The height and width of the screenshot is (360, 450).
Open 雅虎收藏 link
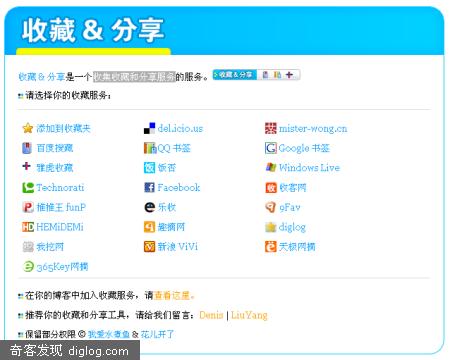click(x=55, y=168)
